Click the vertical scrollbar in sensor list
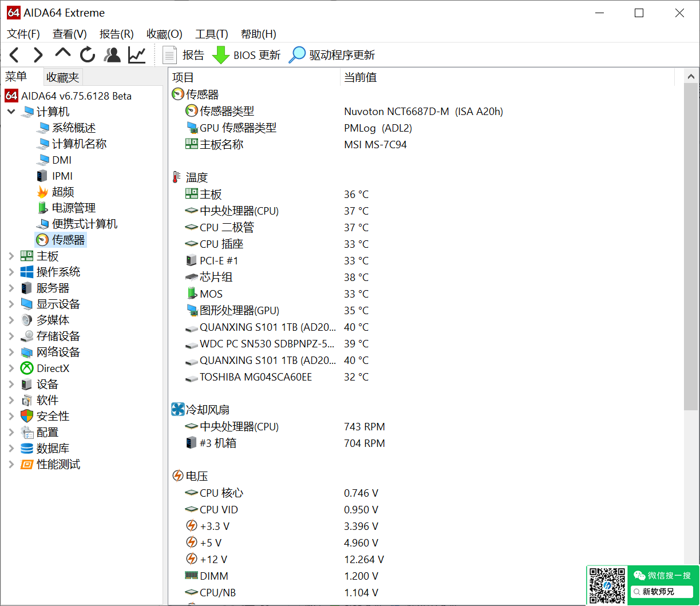 (691, 246)
